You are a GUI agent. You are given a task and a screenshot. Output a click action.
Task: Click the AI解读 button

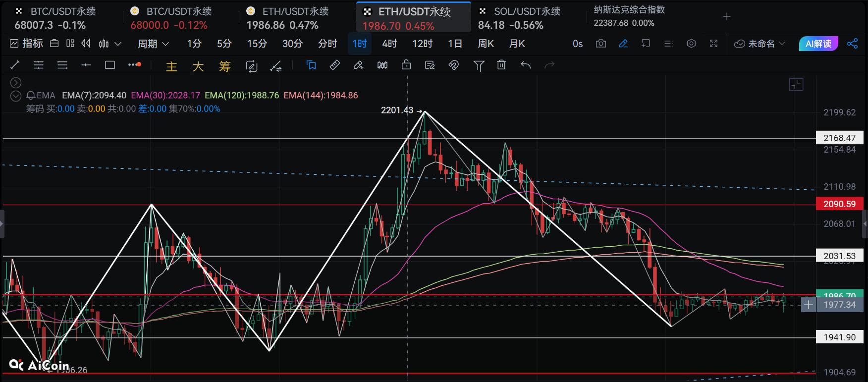coord(818,44)
